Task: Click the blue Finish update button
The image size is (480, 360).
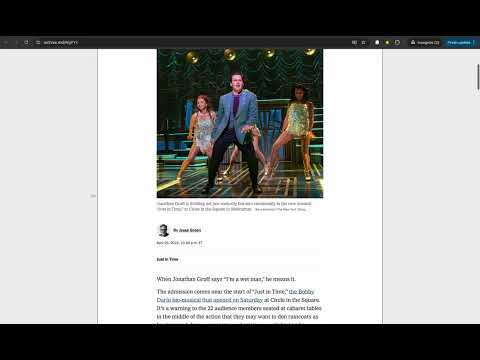Action: coord(459,42)
